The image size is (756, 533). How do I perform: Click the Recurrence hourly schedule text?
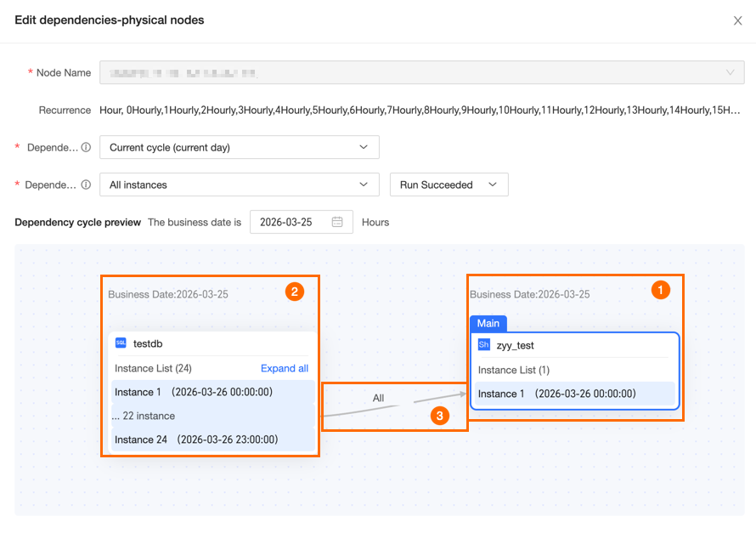point(420,110)
